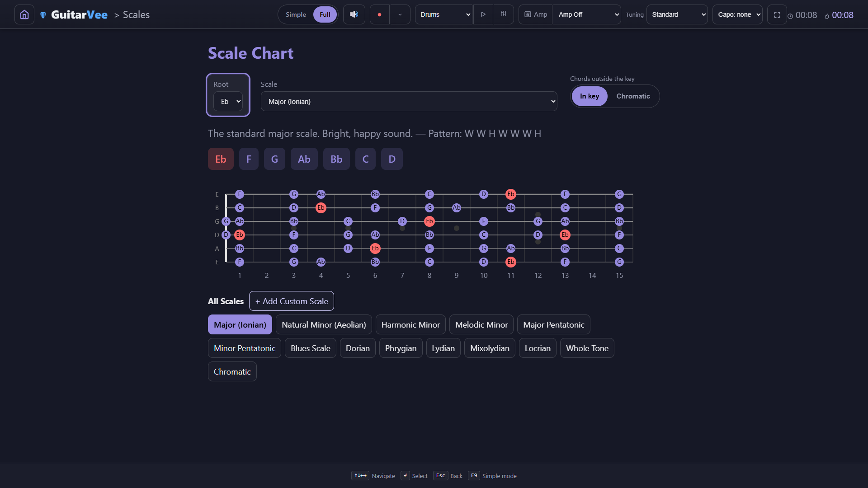Select Natural Minor (Aeolian) scale
The image size is (868, 488).
[x=324, y=324]
